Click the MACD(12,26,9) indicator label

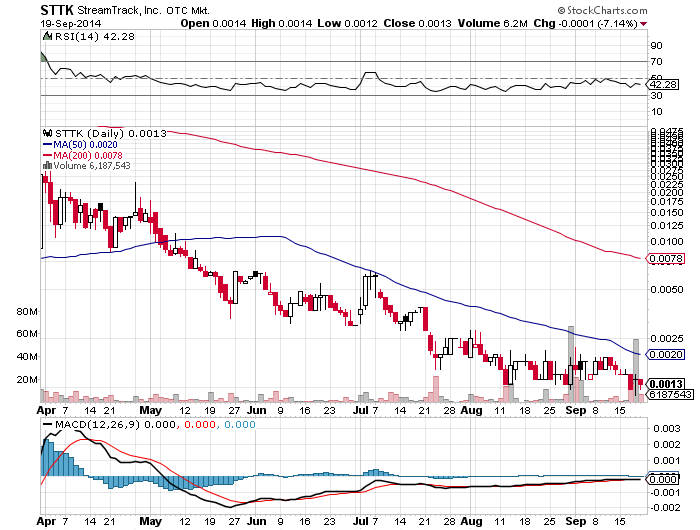(x=96, y=424)
